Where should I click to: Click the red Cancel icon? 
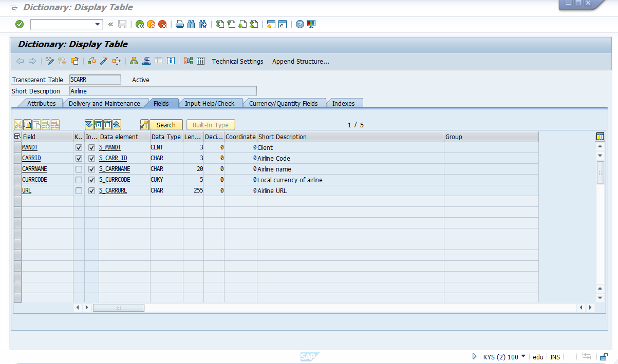[162, 24]
